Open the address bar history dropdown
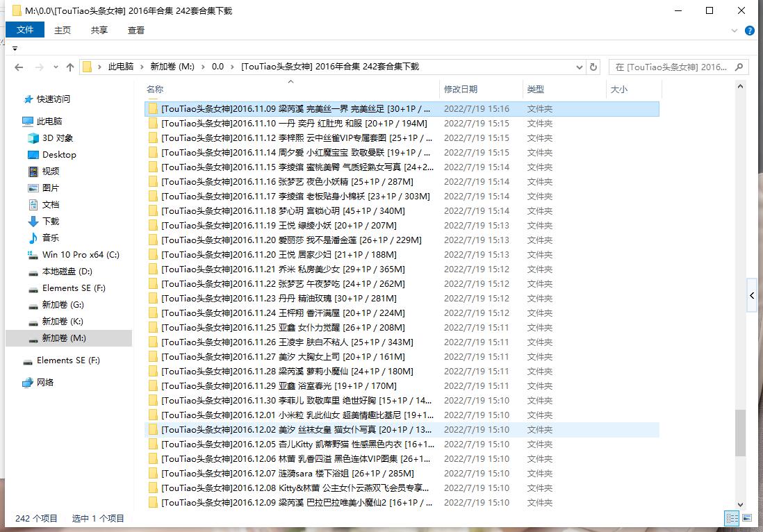The height and width of the screenshot is (532, 763). [580, 67]
